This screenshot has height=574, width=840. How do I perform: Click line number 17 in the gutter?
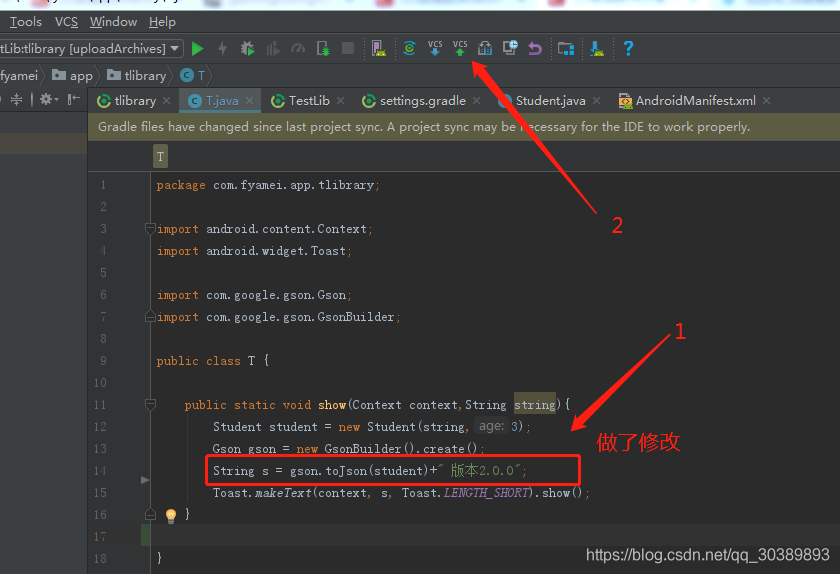click(100, 536)
